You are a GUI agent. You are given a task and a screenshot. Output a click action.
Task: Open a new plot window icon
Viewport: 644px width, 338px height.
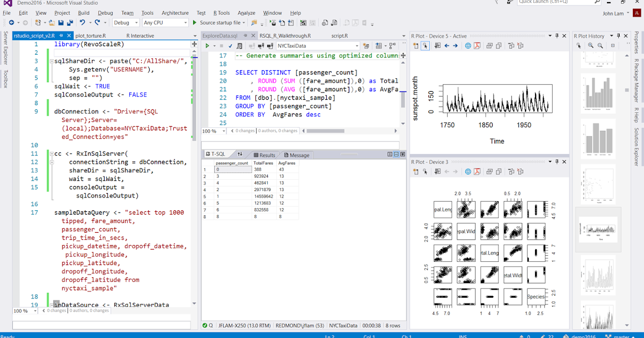pyautogui.click(x=415, y=46)
